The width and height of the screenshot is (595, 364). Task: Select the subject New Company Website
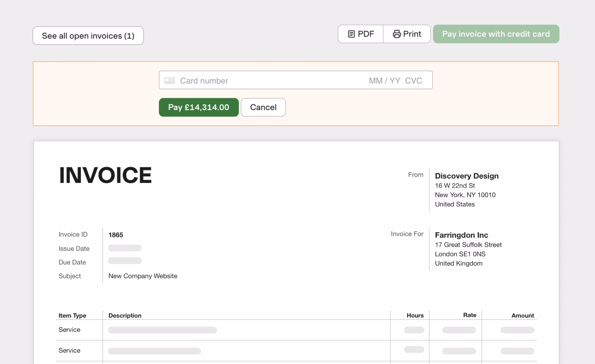coord(143,276)
